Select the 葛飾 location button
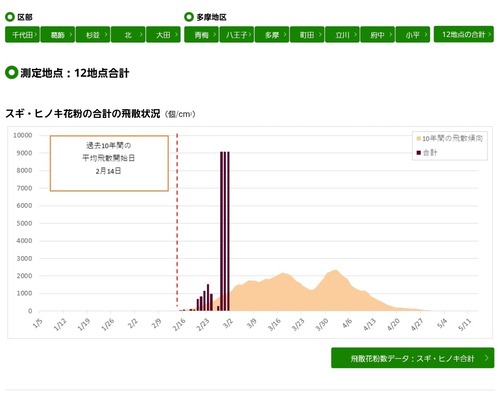The image size is (500, 394). 57,34
